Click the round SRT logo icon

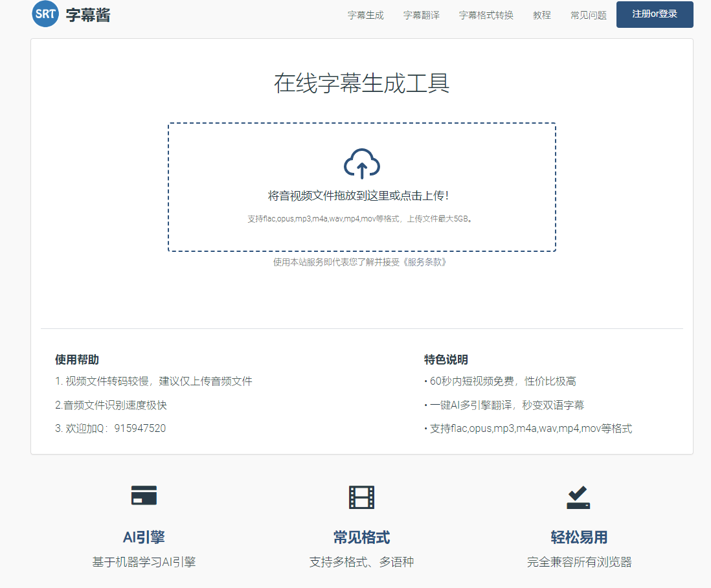(45, 14)
